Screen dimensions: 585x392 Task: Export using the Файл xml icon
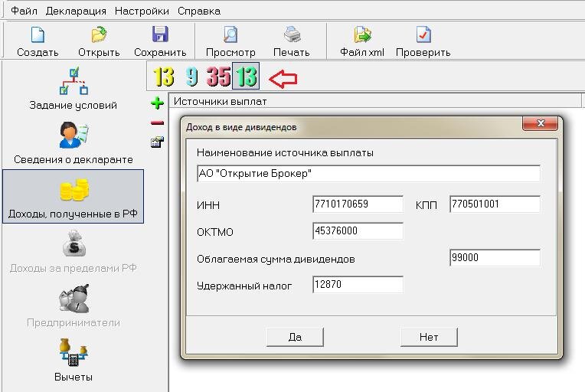click(x=362, y=34)
